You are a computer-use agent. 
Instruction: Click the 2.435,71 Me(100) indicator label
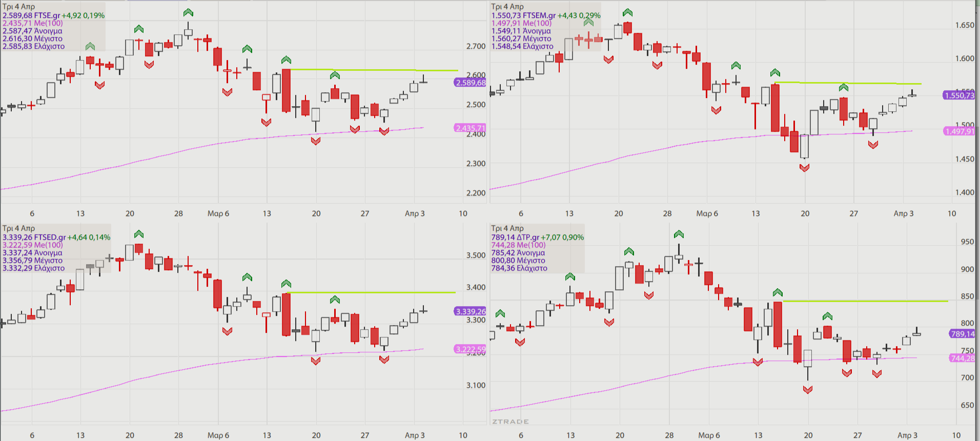click(x=33, y=23)
